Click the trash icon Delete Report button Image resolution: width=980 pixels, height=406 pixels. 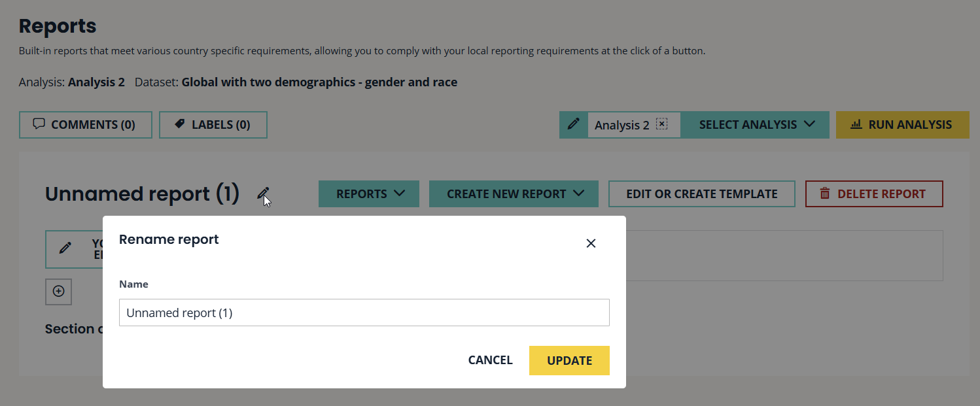pyautogui.click(x=873, y=194)
